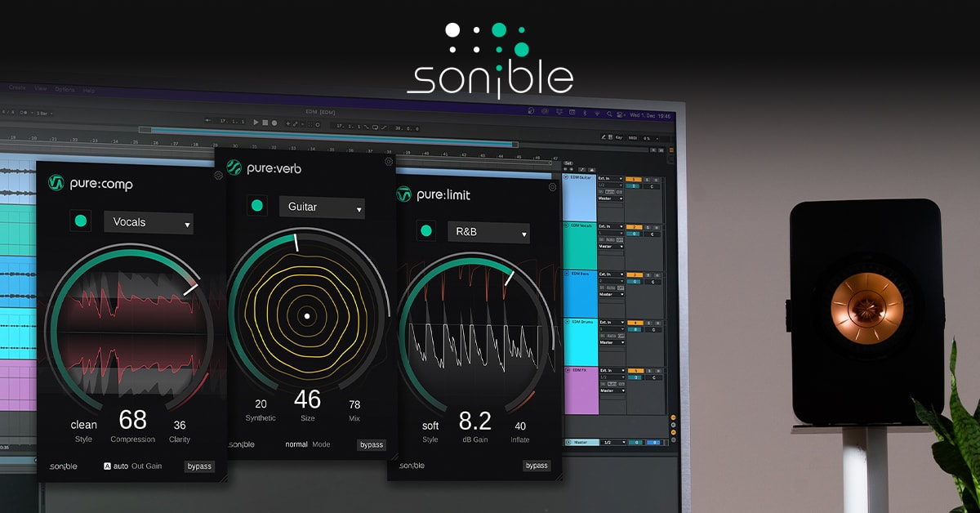Viewport: 980px width, 513px height.
Task: Collapse the EDM Guitar track
Action: point(566,178)
